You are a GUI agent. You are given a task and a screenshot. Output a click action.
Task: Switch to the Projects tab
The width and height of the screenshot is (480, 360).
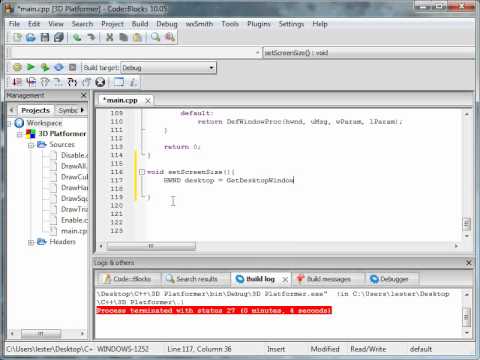coord(35,110)
